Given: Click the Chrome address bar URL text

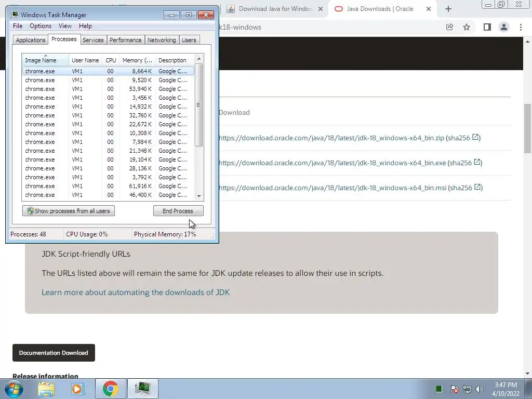Looking at the screenshot, I should [x=240, y=27].
